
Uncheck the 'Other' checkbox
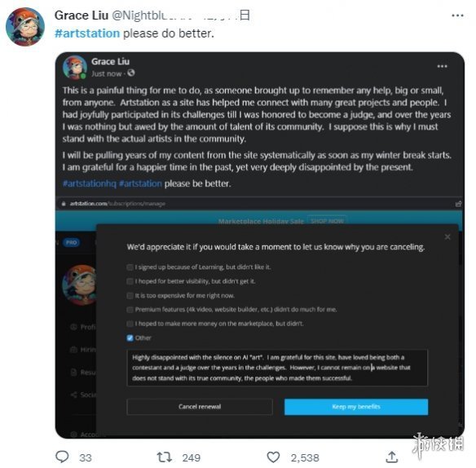pyautogui.click(x=130, y=338)
